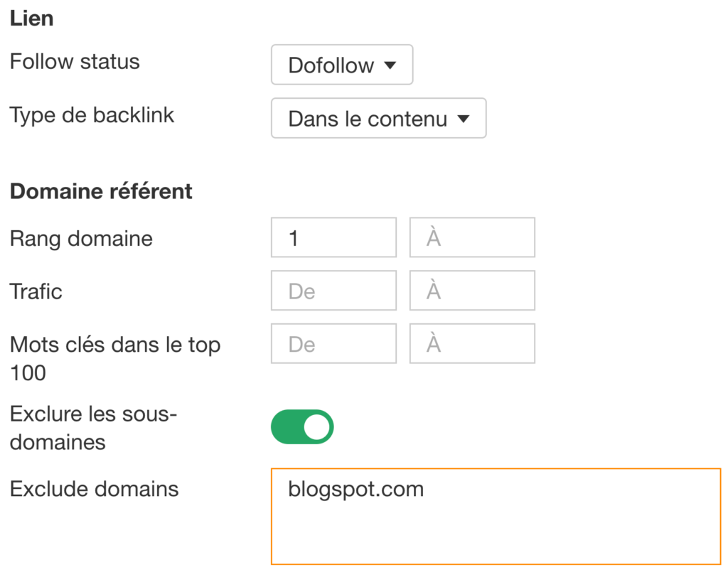Open the Dans le contenu backlink dropdown
The image size is (728, 570).
point(378,118)
